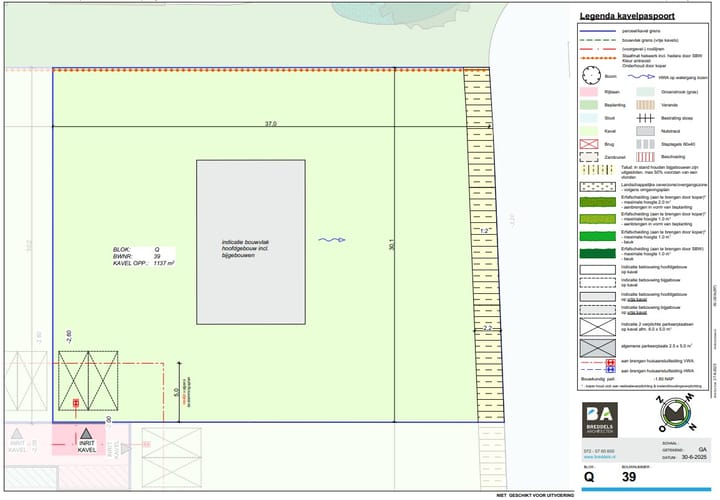Click the grey hoofdgebouw vrije kavel symbol
The image size is (720, 500).
(597, 297)
